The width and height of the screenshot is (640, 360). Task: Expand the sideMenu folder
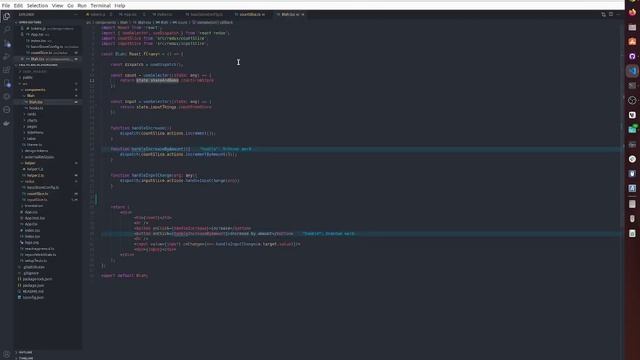coord(35,133)
